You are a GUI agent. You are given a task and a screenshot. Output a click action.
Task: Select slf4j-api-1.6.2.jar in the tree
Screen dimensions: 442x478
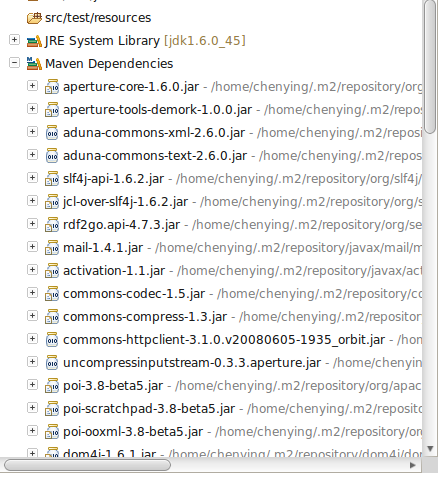pos(113,179)
